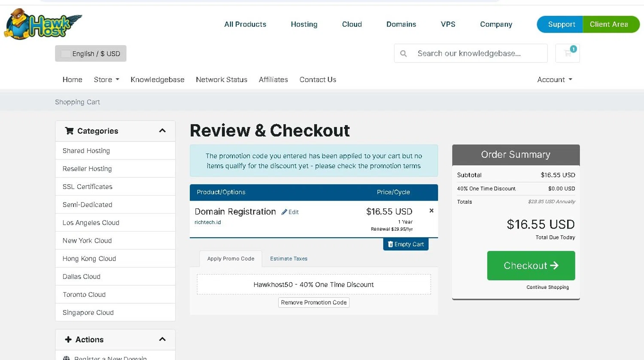Screen dimensions: 644x360
Task: Go to the Home link
Action: pos(72,79)
